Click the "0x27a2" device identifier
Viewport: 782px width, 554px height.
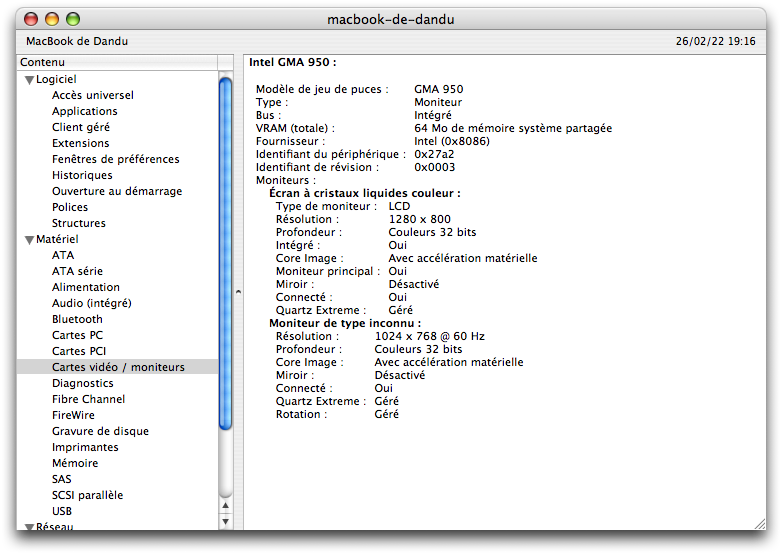(434, 154)
